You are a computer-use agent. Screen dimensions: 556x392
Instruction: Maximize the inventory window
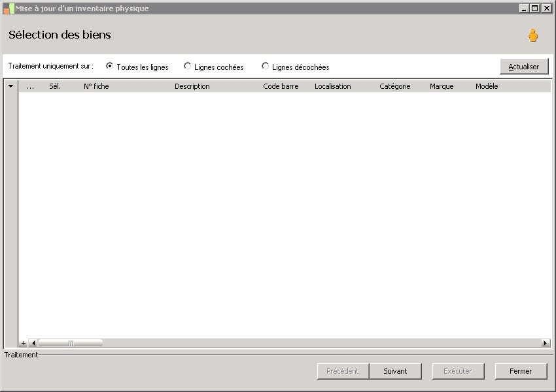pyautogui.click(x=534, y=8)
